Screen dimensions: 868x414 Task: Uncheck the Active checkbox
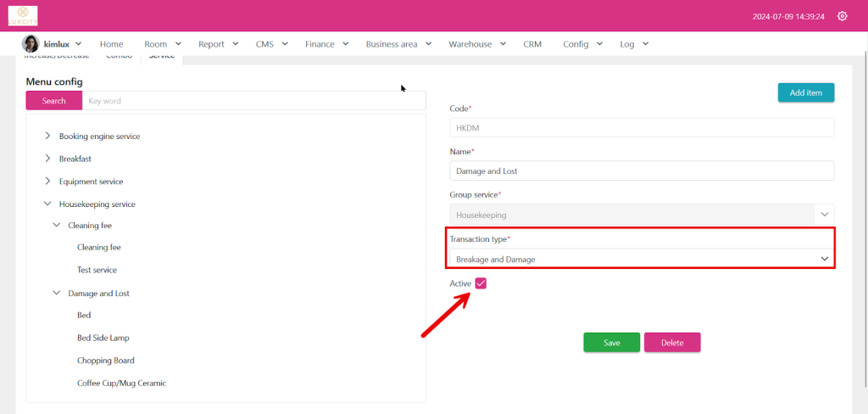[481, 283]
